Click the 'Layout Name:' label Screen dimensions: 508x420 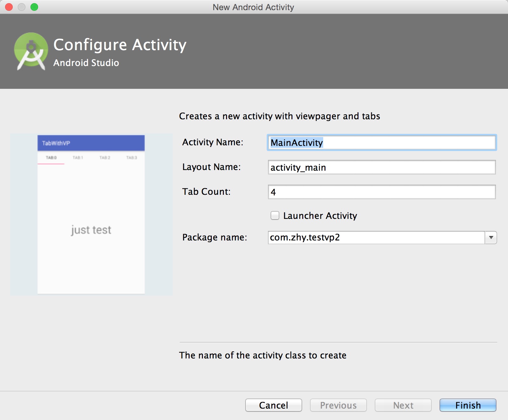[x=211, y=167]
